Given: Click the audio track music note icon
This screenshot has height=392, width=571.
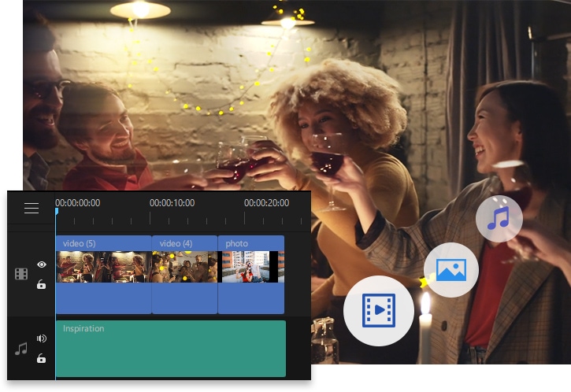Looking at the screenshot, I should tap(21, 349).
